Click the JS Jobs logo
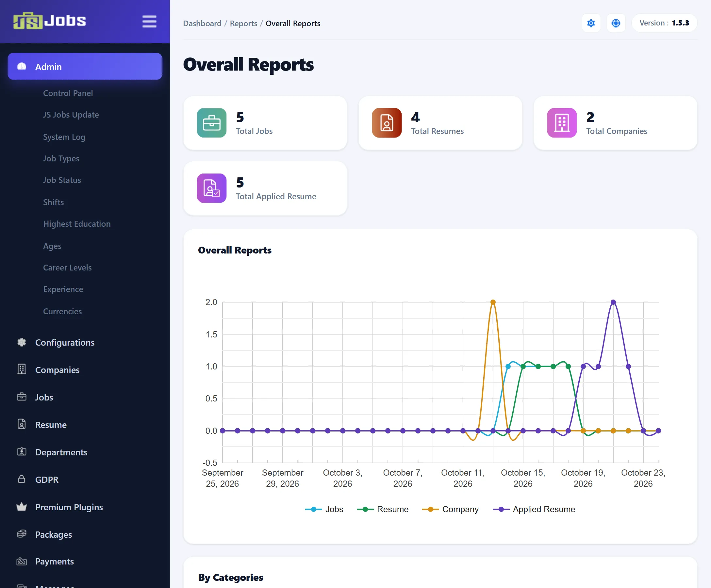This screenshot has height=588, width=711. 49,21
